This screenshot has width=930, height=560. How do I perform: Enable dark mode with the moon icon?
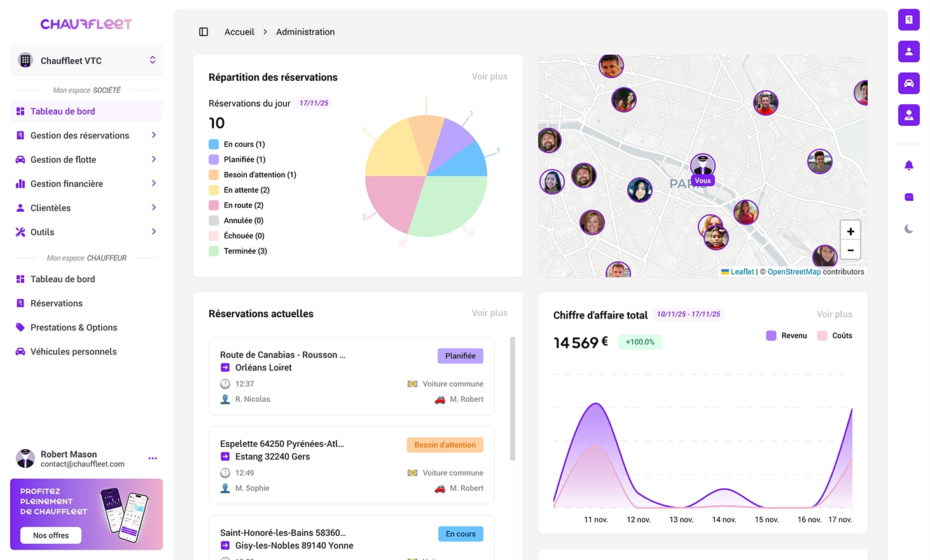tap(909, 229)
